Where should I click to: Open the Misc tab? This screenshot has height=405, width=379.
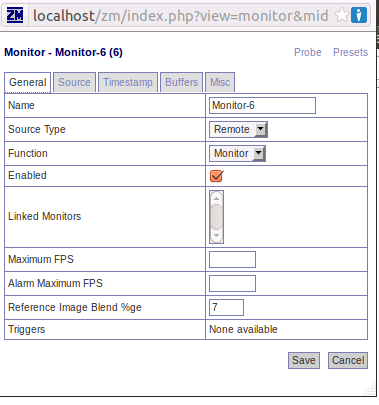(x=220, y=82)
